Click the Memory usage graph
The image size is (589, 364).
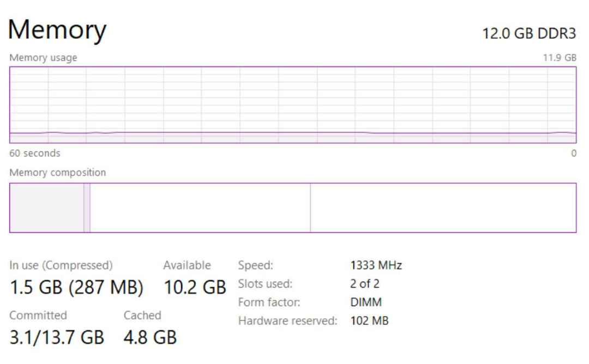tap(293, 105)
